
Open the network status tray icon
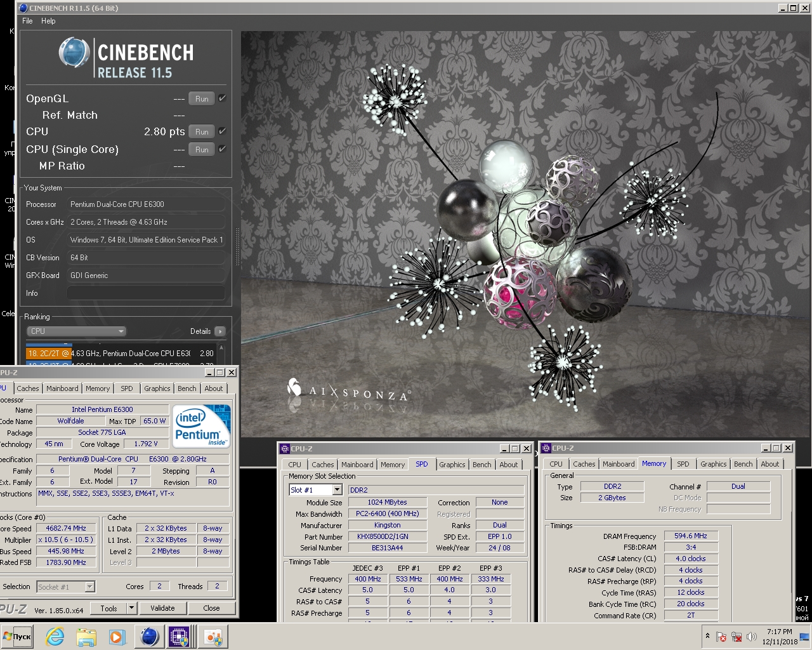[737, 637]
